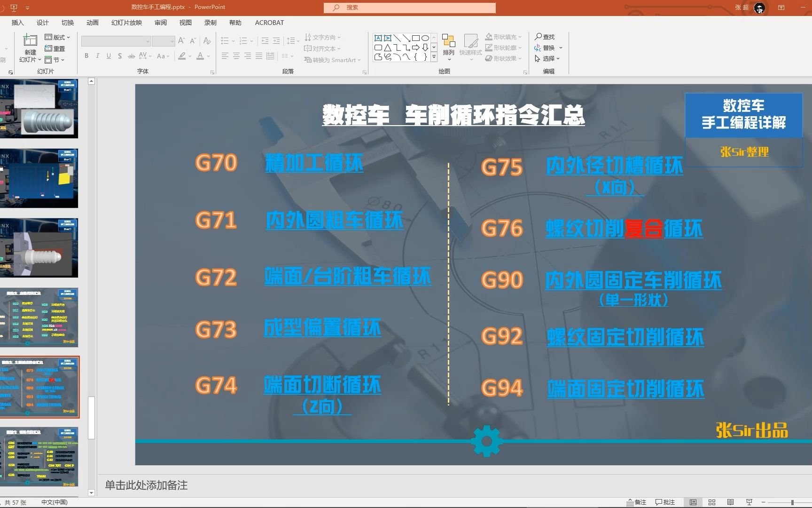Switch to the ACROBAT tab
The image size is (812, 508).
[x=269, y=22]
